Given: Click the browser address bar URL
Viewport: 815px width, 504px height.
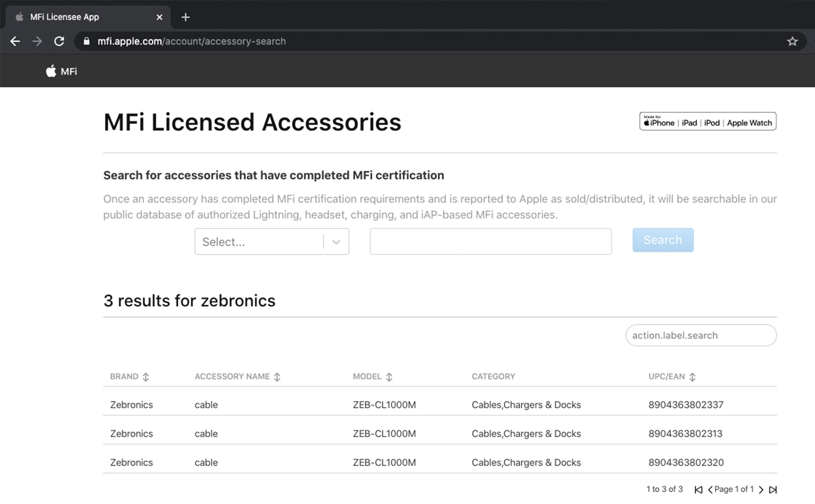Looking at the screenshot, I should pos(191,41).
